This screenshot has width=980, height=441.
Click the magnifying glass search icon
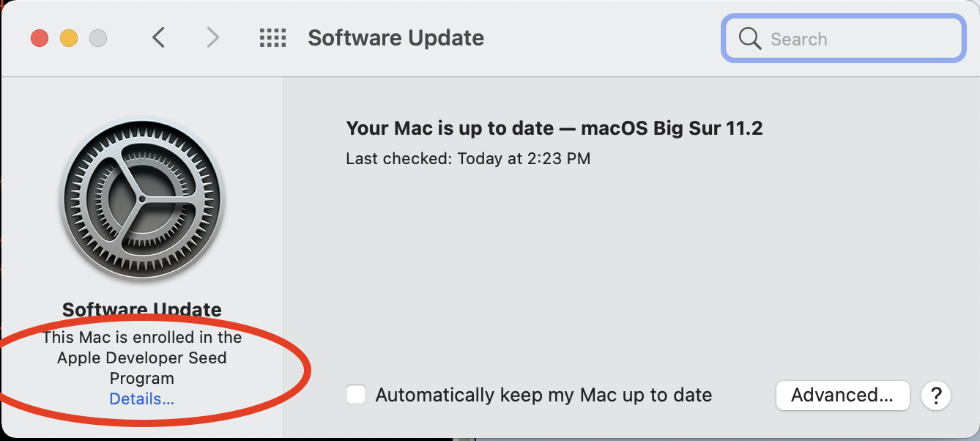tap(749, 39)
